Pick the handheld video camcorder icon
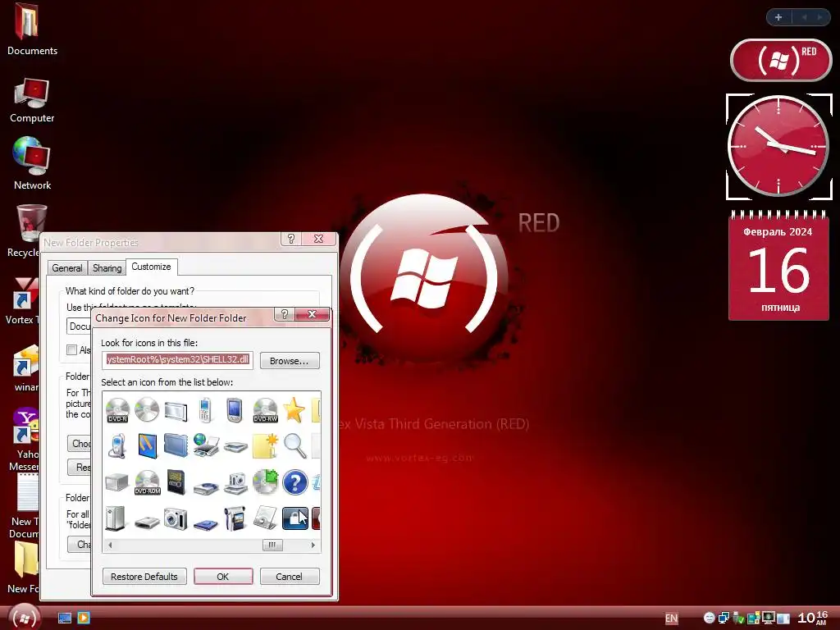840x630 pixels. [x=235, y=518]
